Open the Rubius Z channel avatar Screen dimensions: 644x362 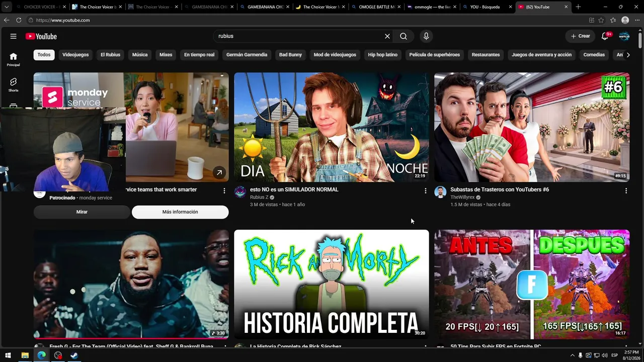coord(240,192)
